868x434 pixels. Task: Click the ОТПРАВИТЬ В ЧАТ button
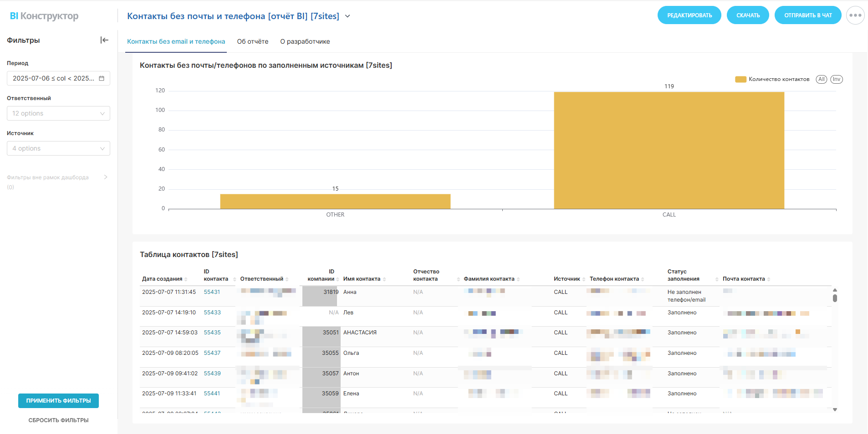tap(808, 15)
